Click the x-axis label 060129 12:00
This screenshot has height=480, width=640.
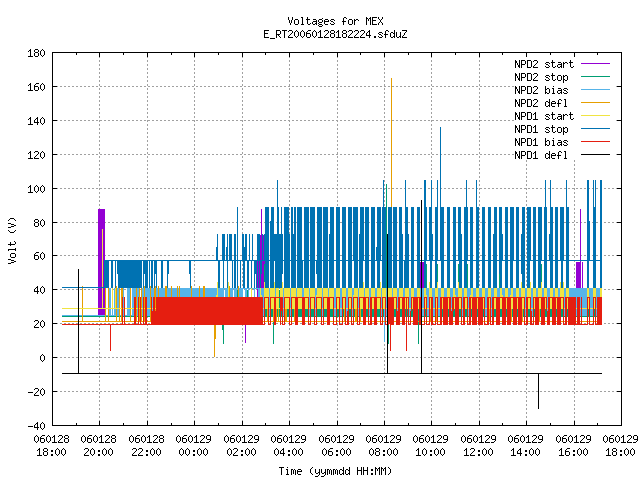[x=478, y=446]
